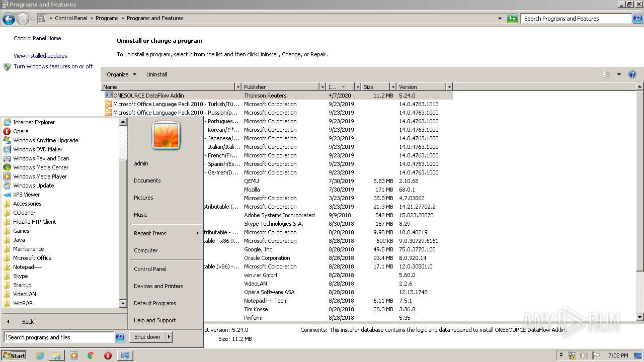Viewport: 644px width, 362px height.
Task: Expand the Notepad++ folder
Action: [27, 267]
